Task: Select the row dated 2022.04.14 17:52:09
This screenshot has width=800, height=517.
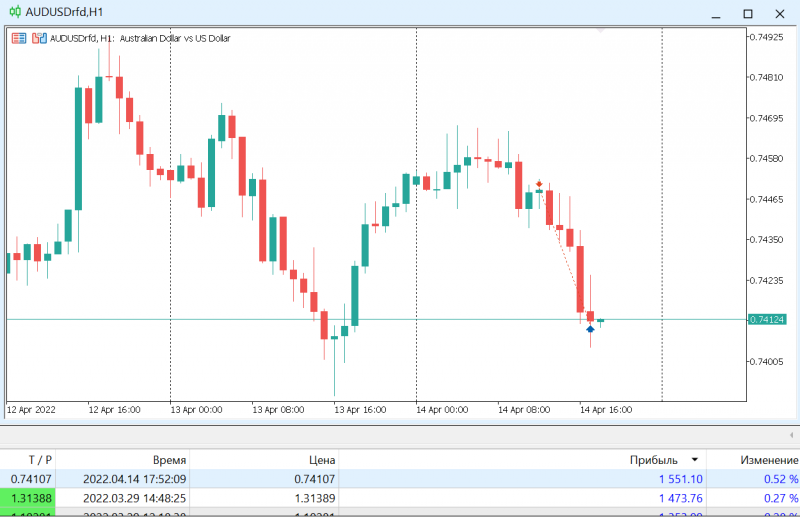Action: [x=400, y=479]
